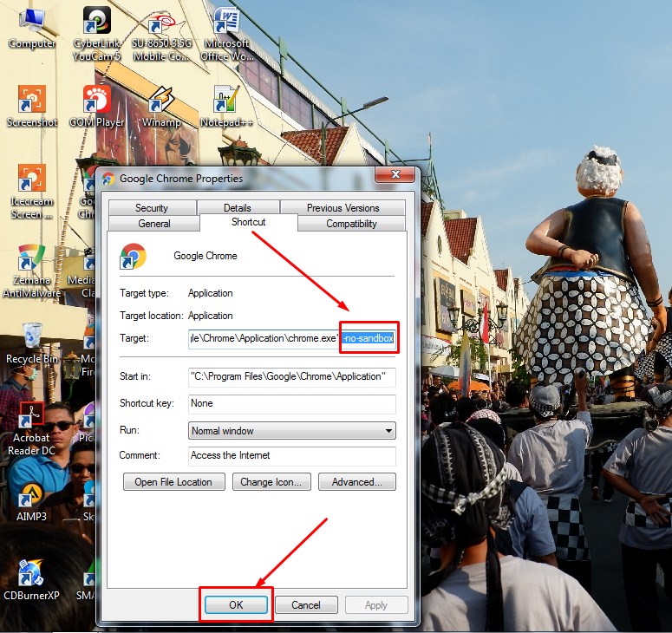
Task: Click the shortcut name field Google Chrome
Action: (206, 256)
